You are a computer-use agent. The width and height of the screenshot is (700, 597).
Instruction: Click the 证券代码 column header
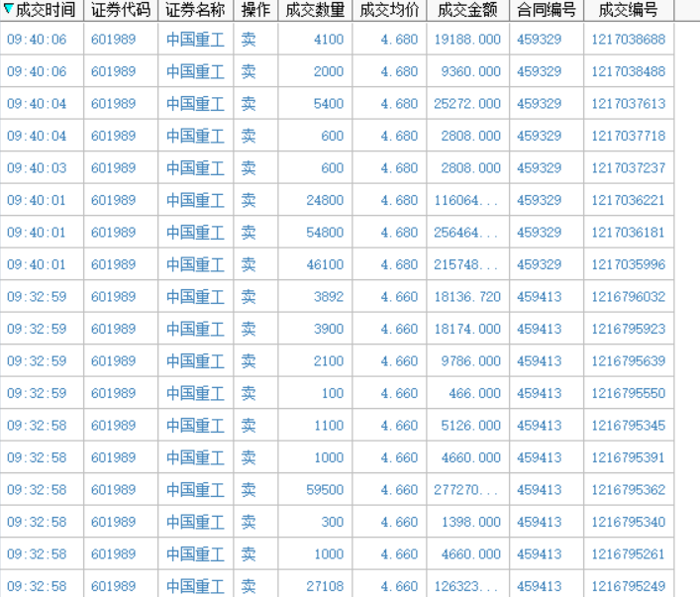(x=121, y=10)
